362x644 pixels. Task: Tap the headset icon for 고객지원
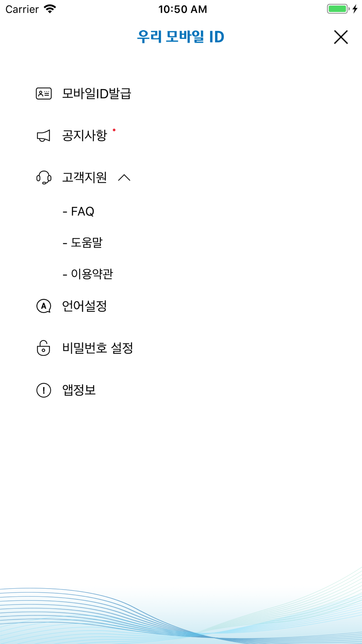[43, 178]
